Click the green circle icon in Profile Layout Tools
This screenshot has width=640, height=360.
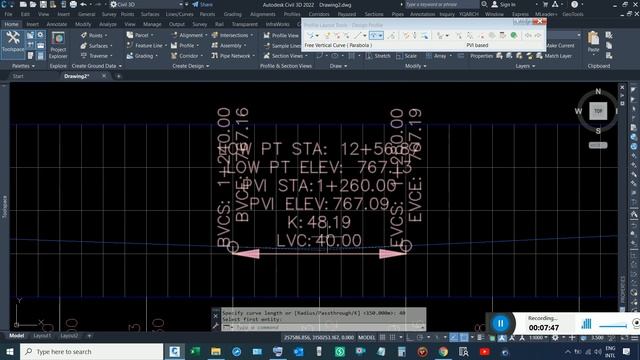(514, 36)
